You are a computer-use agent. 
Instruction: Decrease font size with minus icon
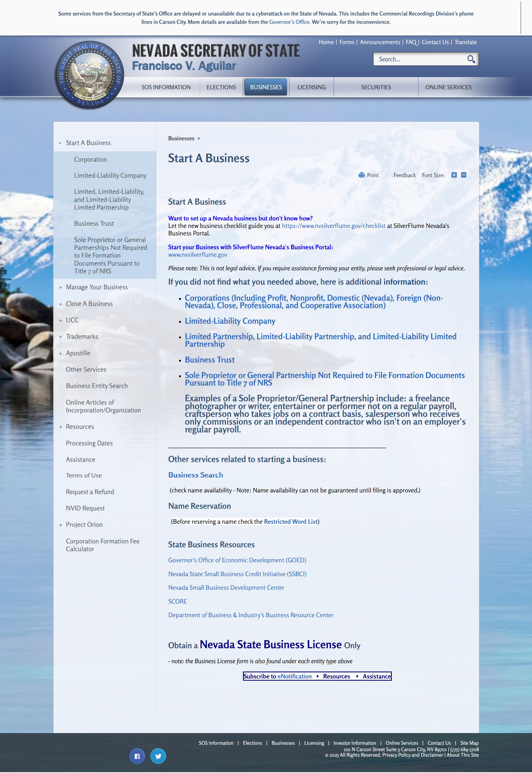463,175
